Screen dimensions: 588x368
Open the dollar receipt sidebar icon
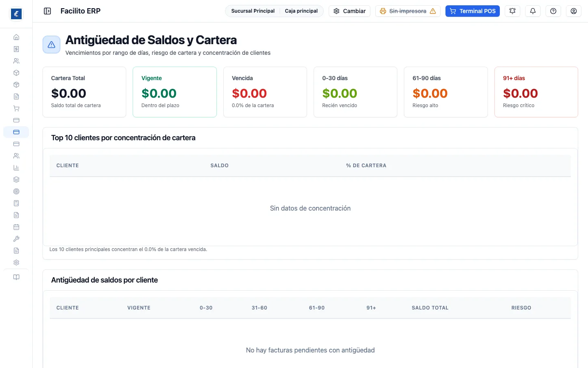pyautogui.click(x=16, y=49)
